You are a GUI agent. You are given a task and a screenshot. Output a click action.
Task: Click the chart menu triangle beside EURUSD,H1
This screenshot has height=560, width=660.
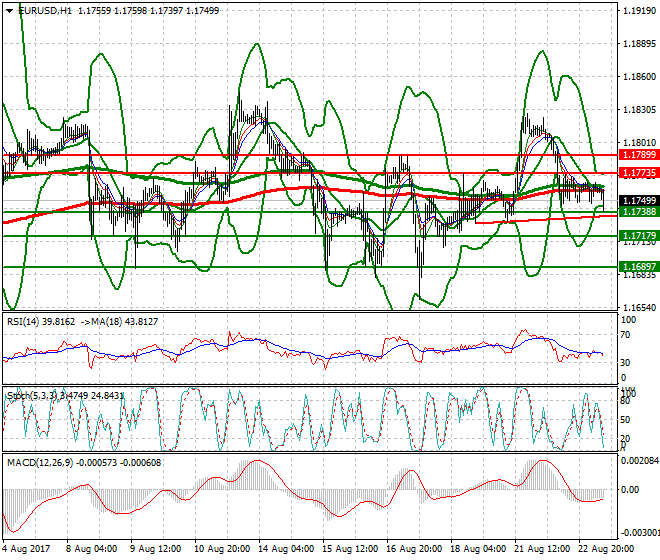(9, 11)
